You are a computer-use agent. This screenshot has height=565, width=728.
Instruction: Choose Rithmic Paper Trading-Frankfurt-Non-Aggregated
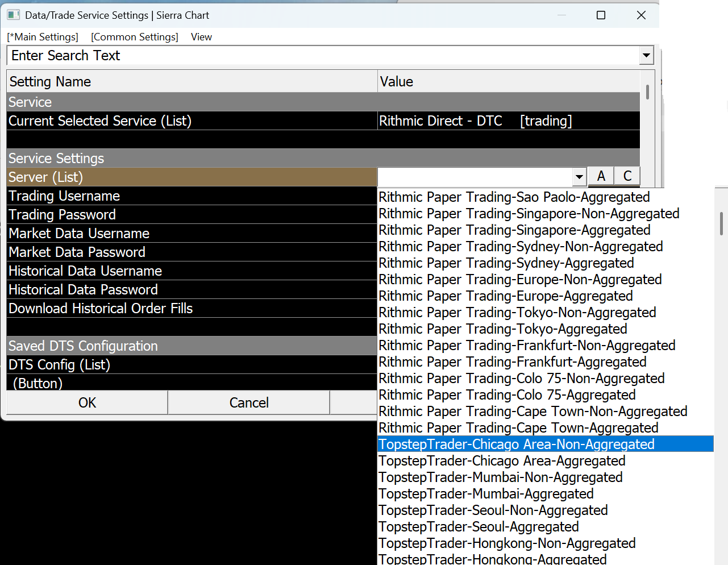click(546, 345)
